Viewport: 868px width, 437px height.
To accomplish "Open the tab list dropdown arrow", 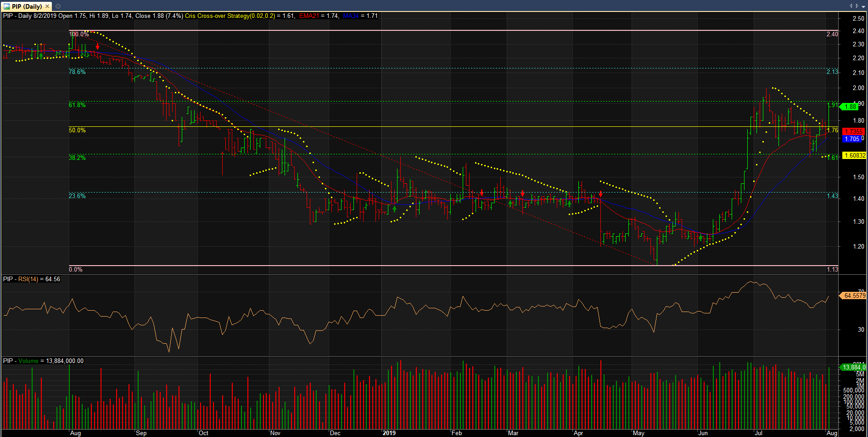I will coord(863,6).
